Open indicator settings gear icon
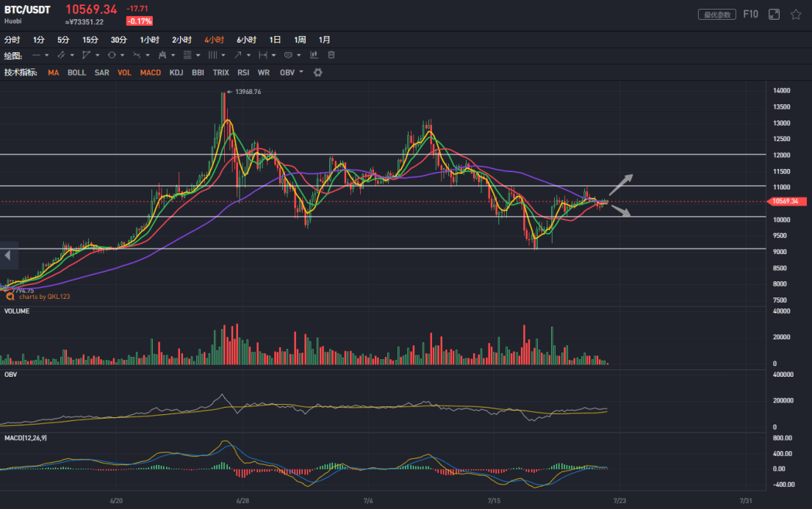Viewport: 812px width, 509px height. pyautogui.click(x=318, y=73)
